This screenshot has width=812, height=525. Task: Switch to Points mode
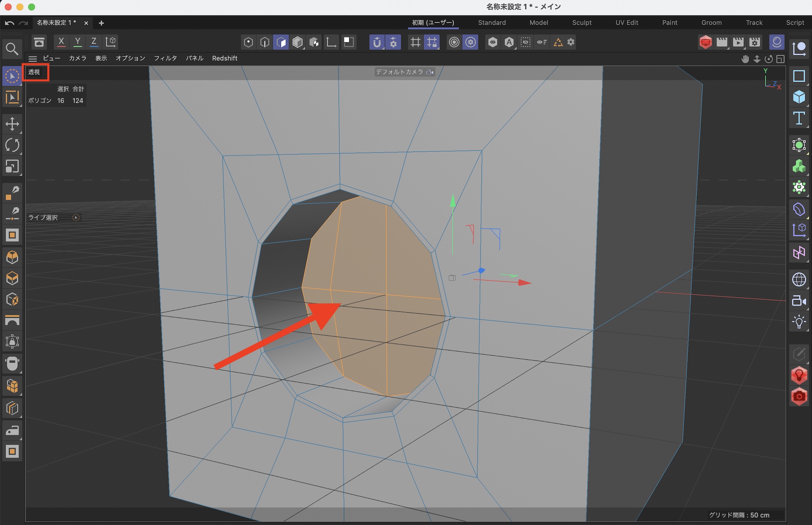[x=248, y=42]
